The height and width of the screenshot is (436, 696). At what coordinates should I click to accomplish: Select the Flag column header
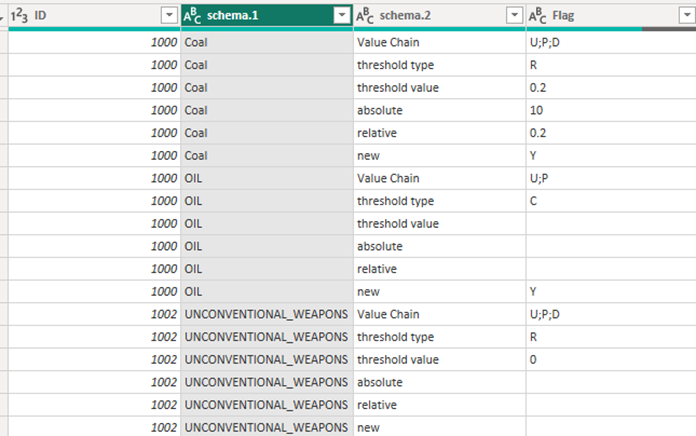coord(611,16)
